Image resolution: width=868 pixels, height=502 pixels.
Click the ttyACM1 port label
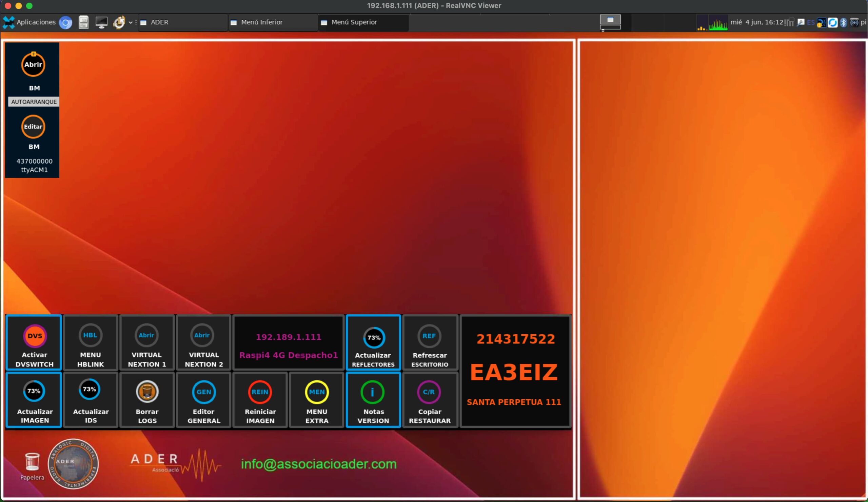(x=35, y=170)
